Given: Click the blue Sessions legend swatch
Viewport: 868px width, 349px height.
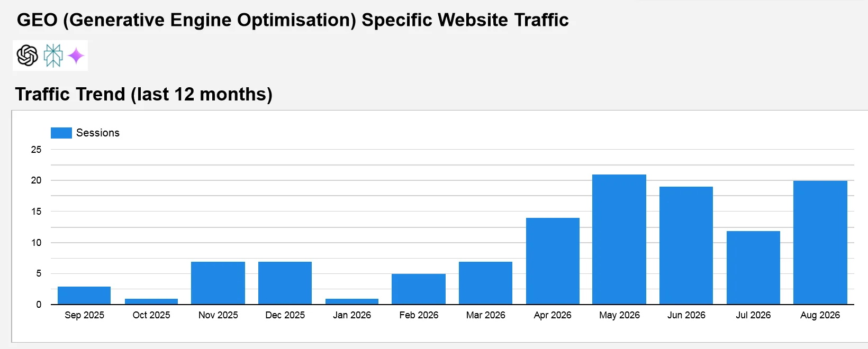Looking at the screenshot, I should point(61,133).
